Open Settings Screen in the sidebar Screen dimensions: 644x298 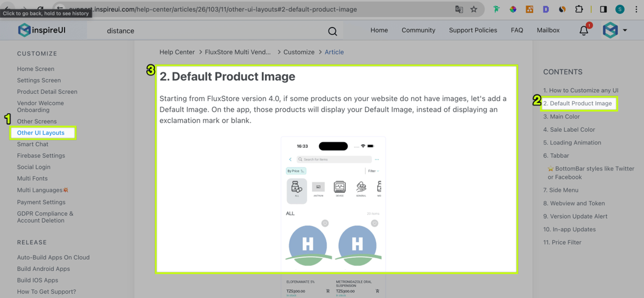39,80
